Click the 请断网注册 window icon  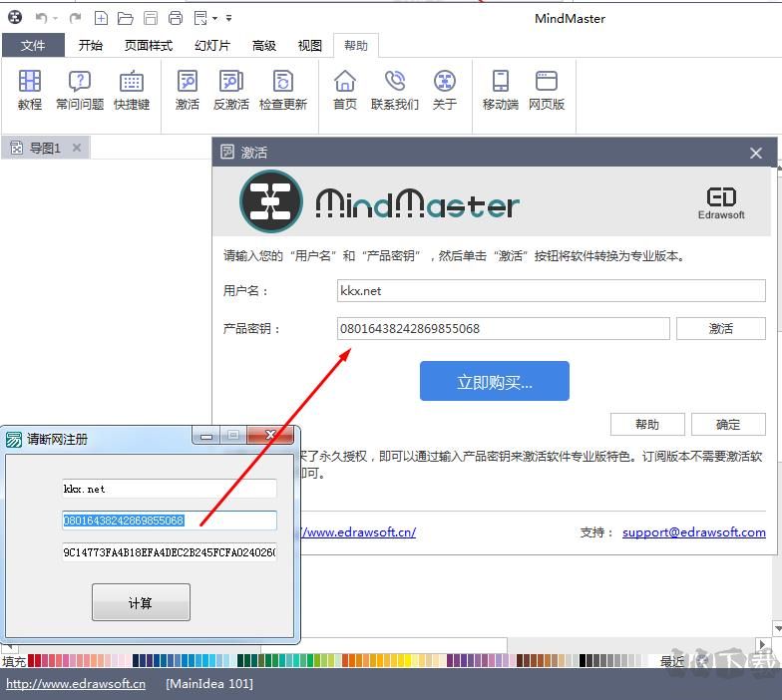coord(14,439)
